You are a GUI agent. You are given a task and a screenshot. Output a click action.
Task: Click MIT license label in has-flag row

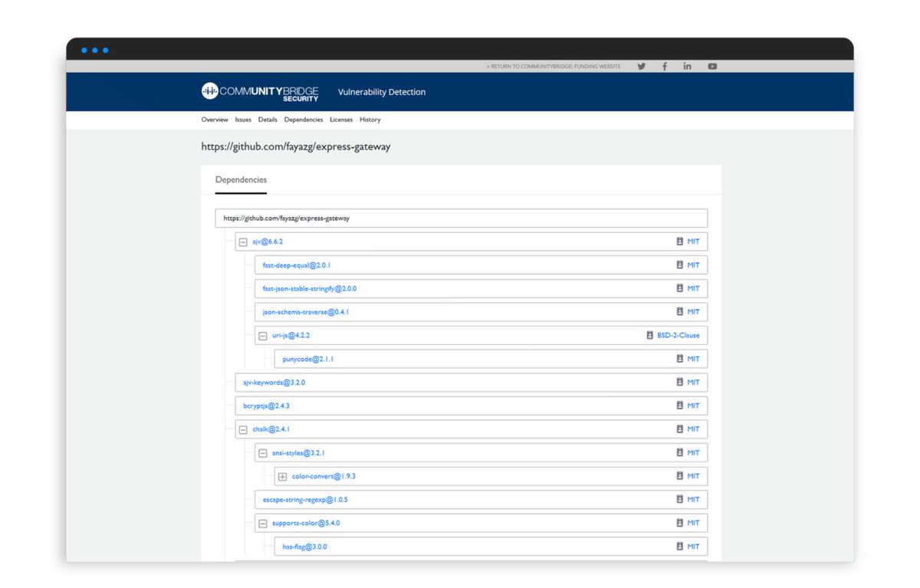click(x=693, y=547)
